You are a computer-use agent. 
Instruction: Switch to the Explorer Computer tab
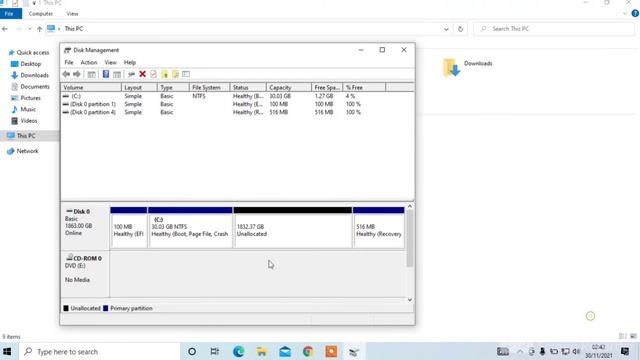pyautogui.click(x=40, y=13)
